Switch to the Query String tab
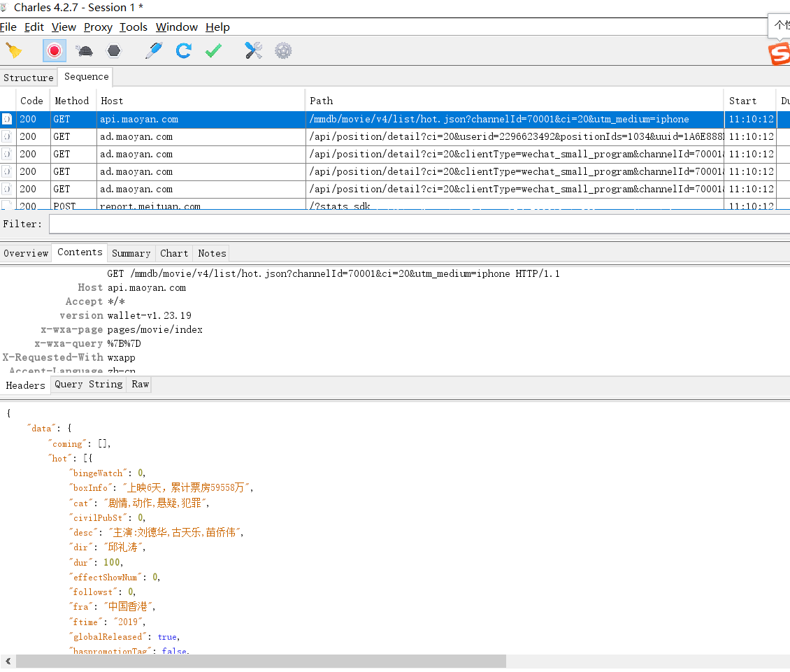This screenshot has width=790, height=672. coord(88,384)
